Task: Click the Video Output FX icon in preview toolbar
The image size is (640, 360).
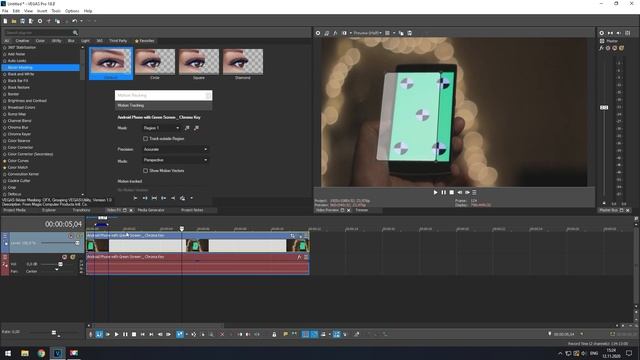Action: pyautogui.click(x=335, y=33)
